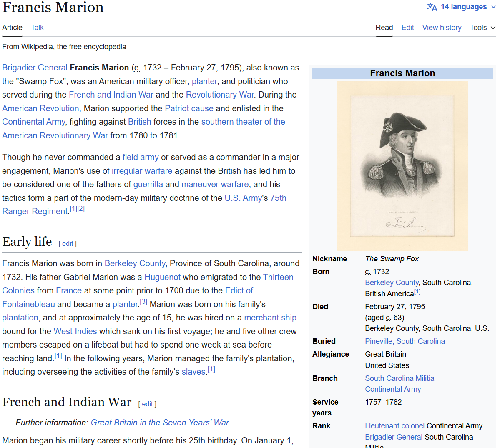The width and height of the screenshot is (500, 448).
Task: Open Berkeley County link in Early life
Action: pyautogui.click(x=135, y=264)
